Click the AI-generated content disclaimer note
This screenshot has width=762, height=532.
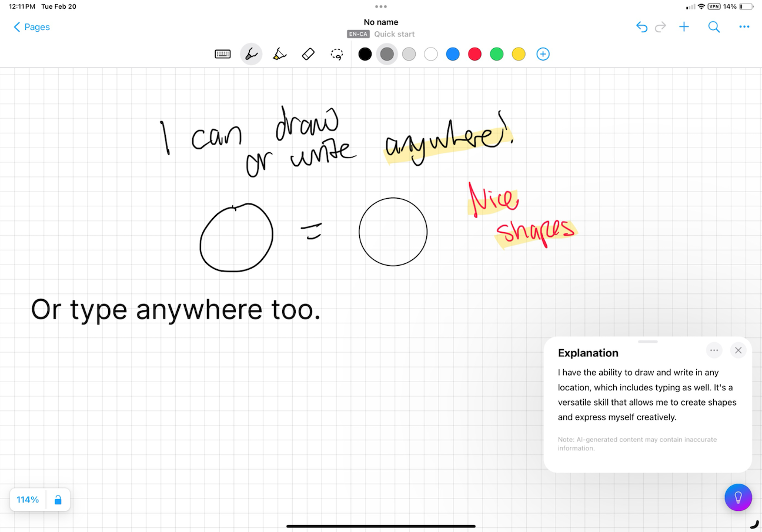pos(637,444)
